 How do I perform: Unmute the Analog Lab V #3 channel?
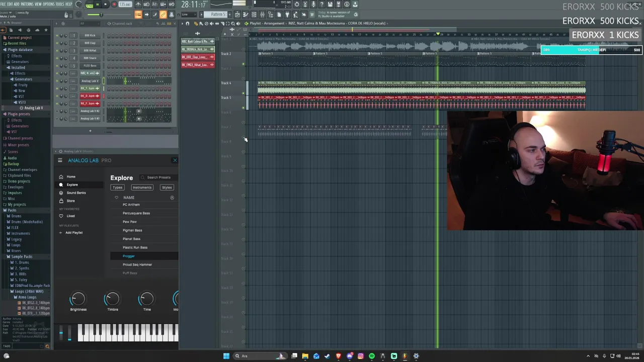point(57,119)
